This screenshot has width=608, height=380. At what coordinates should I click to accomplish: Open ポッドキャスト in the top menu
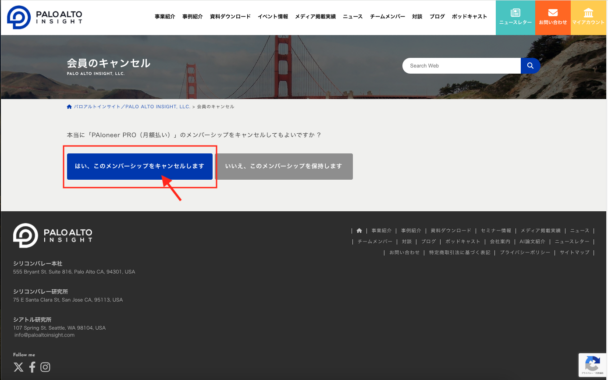[469, 17]
